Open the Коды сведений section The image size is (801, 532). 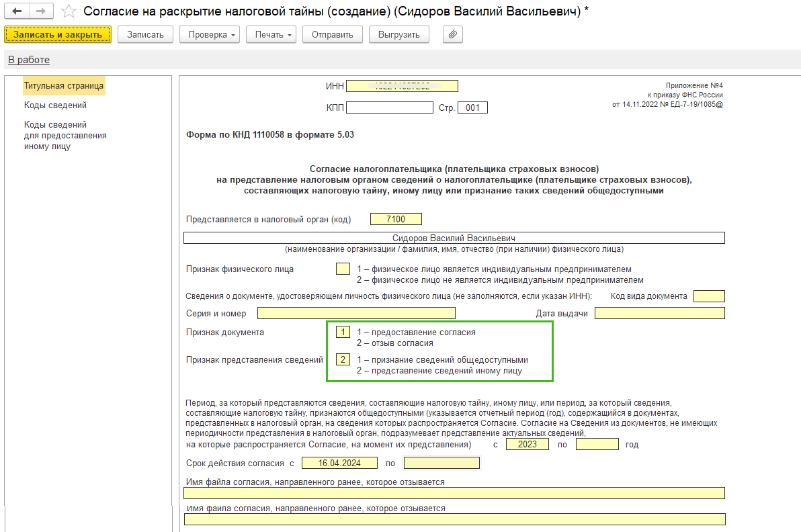[55, 105]
